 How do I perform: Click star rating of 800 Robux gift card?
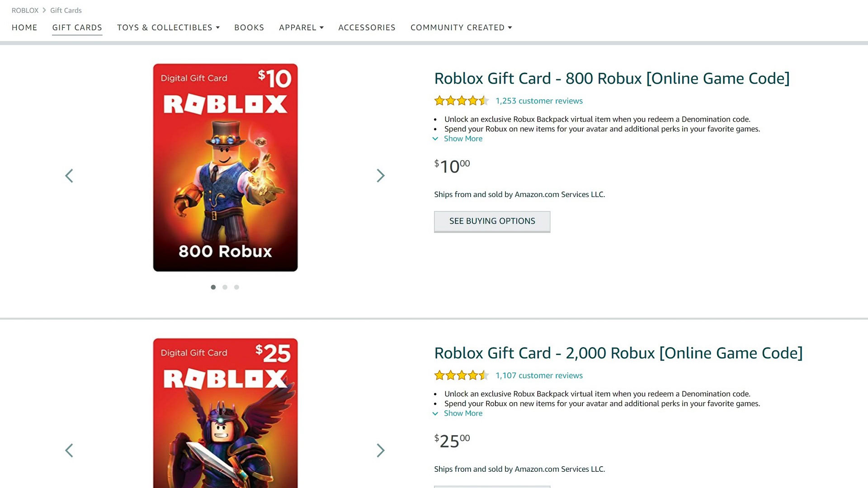pos(461,101)
